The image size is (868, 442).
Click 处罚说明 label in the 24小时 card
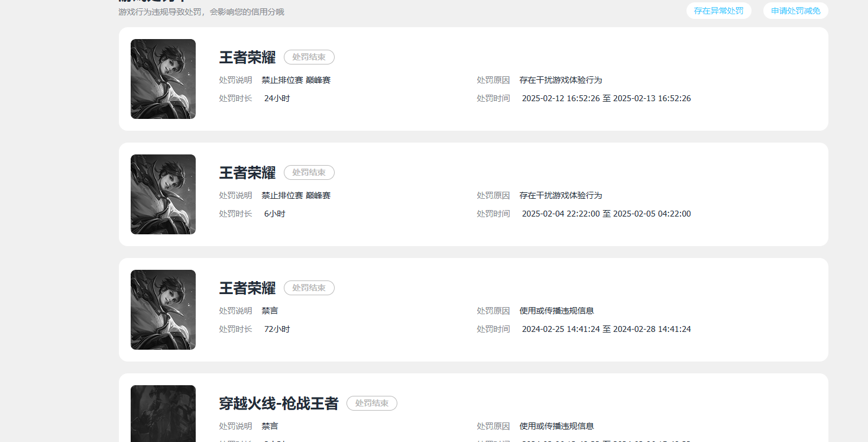236,80
